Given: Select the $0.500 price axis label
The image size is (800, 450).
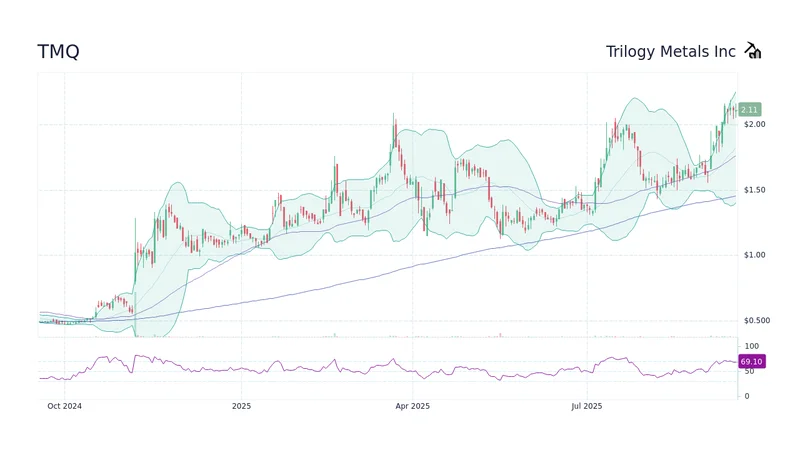Looking at the screenshot, I should pyautogui.click(x=756, y=321).
